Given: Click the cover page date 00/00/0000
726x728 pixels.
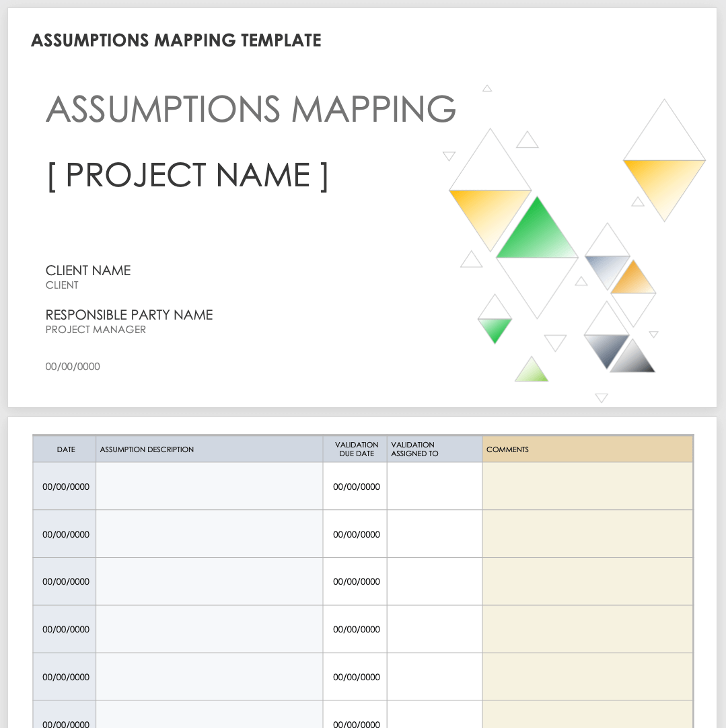Looking at the screenshot, I should pyautogui.click(x=73, y=367).
